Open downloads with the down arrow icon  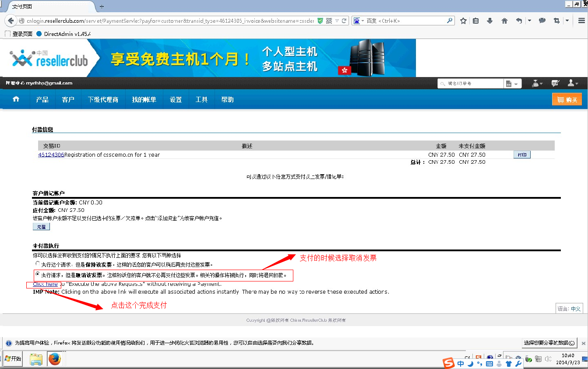coord(490,21)
